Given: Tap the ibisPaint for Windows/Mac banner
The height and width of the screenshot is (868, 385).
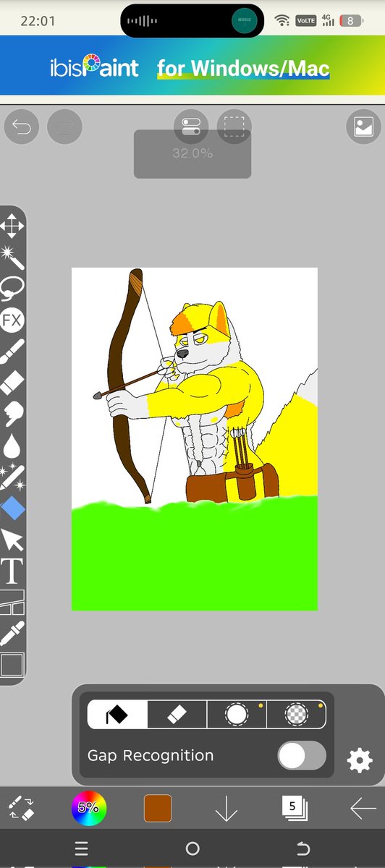Looking at the screenshot, I should 192,69.
